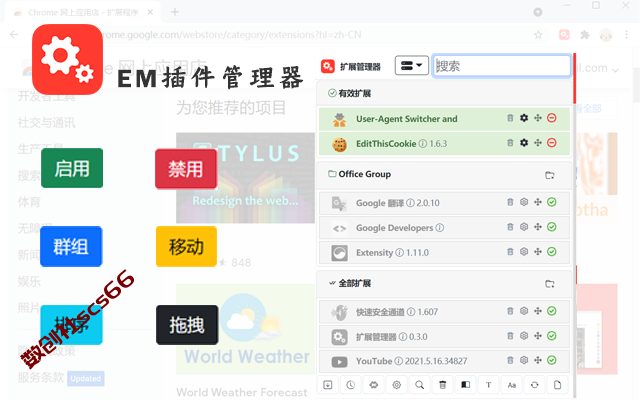This screenshot has width=640, height=400.
Task: Click the Aa font size icon in bottom toolbar
Action: [x=511, y=384]
